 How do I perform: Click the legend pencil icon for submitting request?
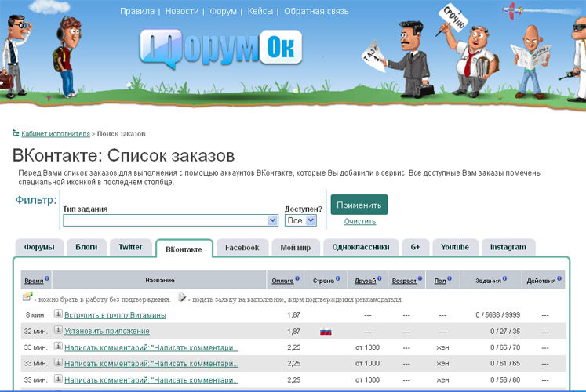[182, 297]
